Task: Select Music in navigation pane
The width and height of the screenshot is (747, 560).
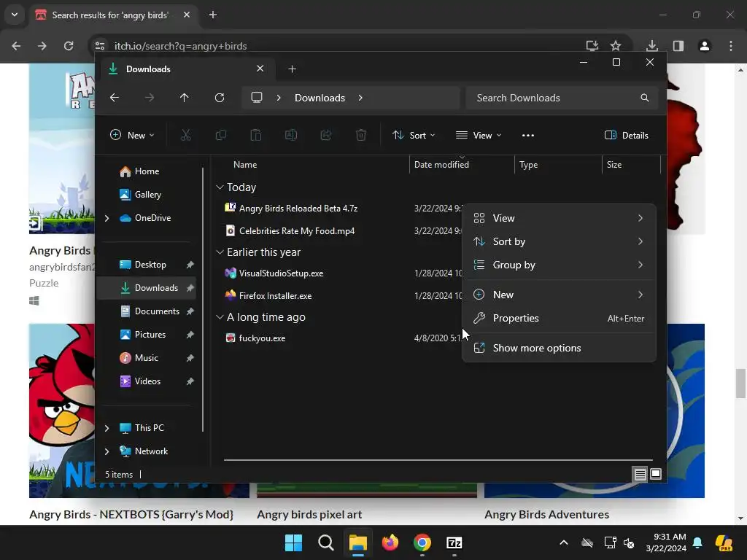Action: [146, 358]
